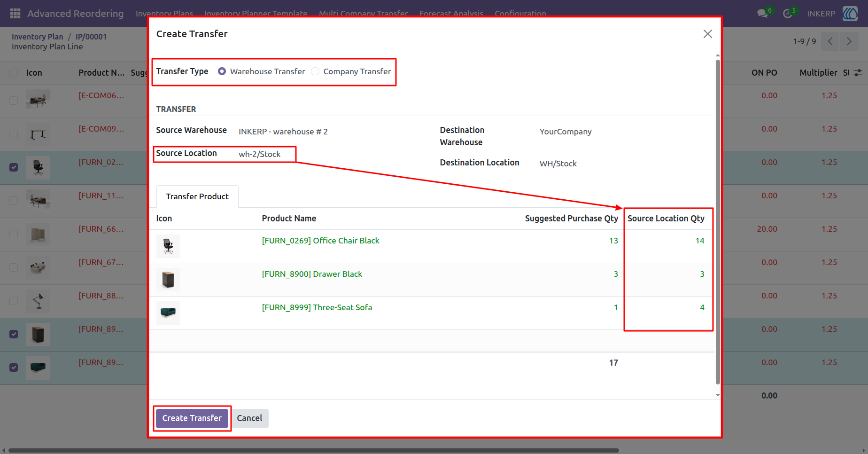Open the Source Location field wh-2/Stock
The height and width of the screenshot is (454, 868).
pos(260,154)
